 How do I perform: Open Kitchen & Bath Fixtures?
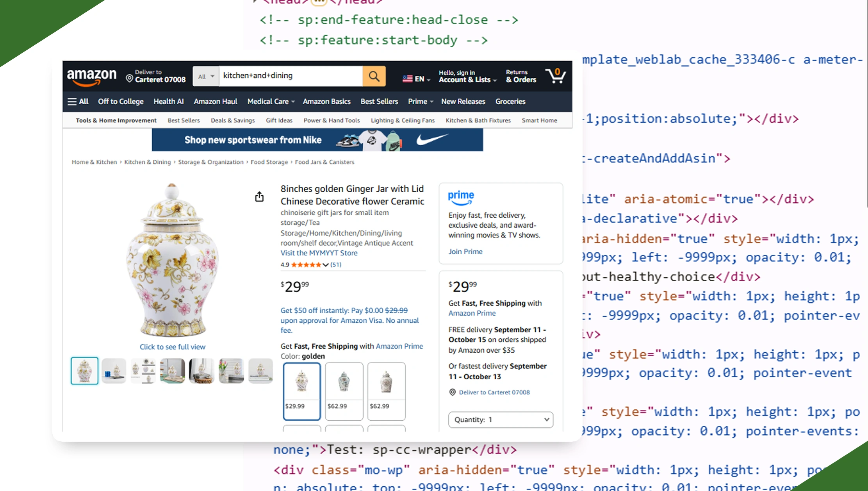coord(478,120)
